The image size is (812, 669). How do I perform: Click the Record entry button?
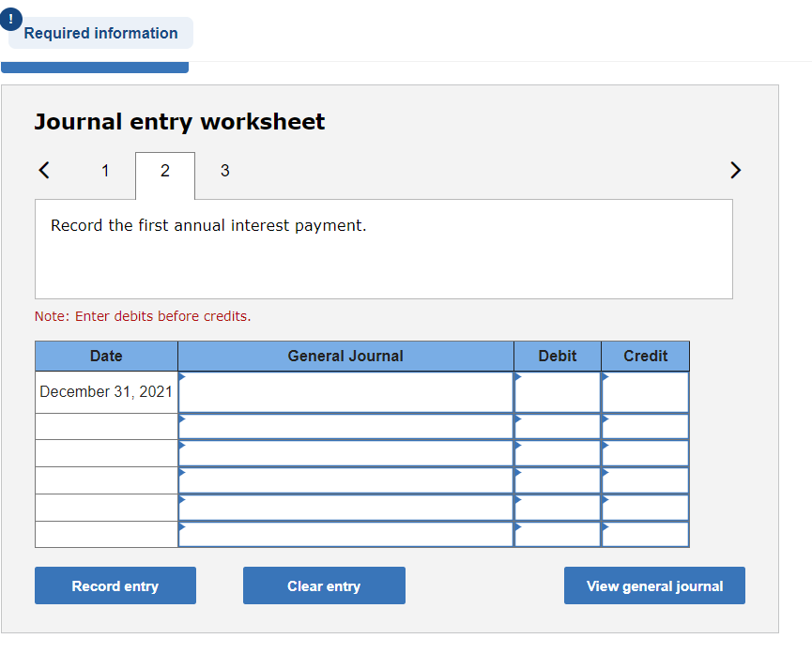115,585
